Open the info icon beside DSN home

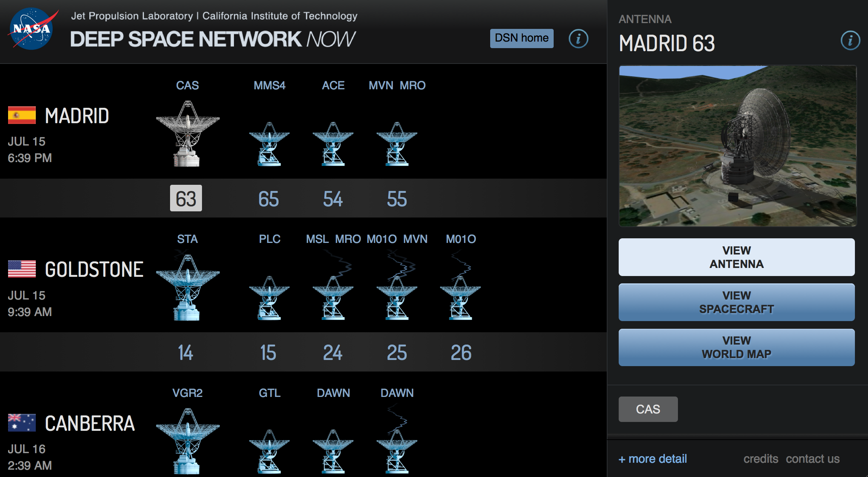[x=578, y=38]
